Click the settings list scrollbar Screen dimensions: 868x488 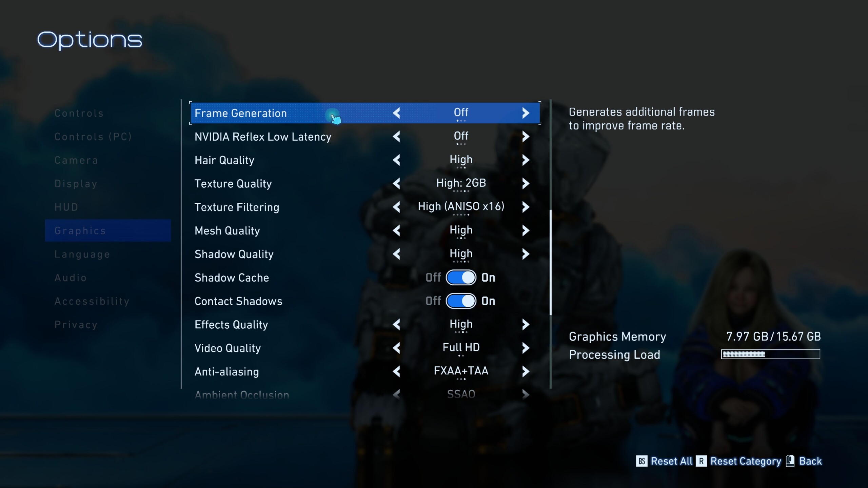pos(550,263)
